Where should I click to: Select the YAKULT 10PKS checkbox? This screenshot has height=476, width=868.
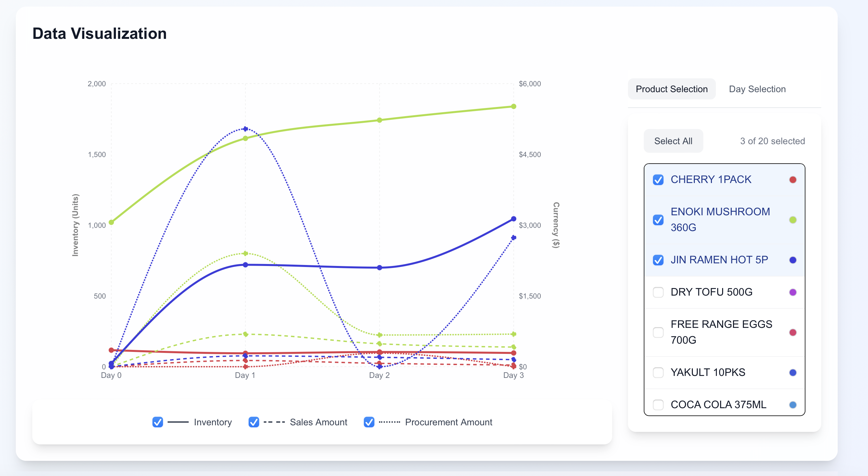(658, 372)
